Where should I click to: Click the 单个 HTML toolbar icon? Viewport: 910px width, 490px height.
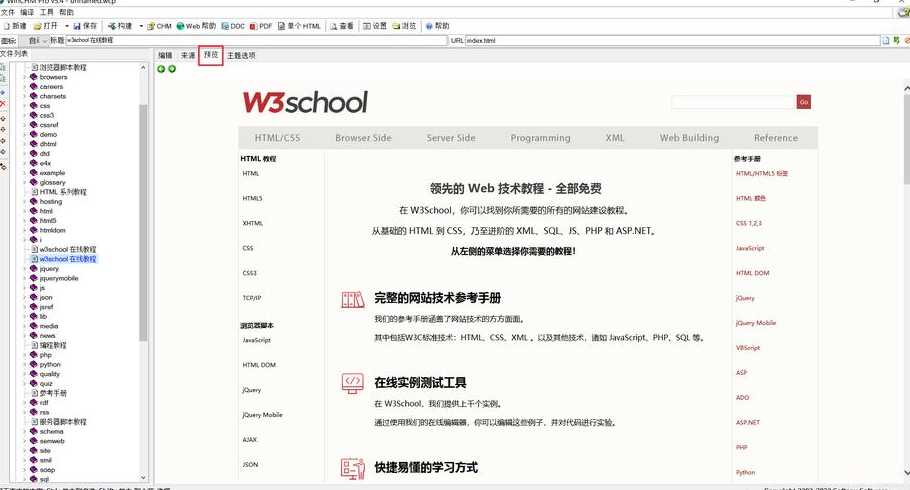[x=281, y=26]
